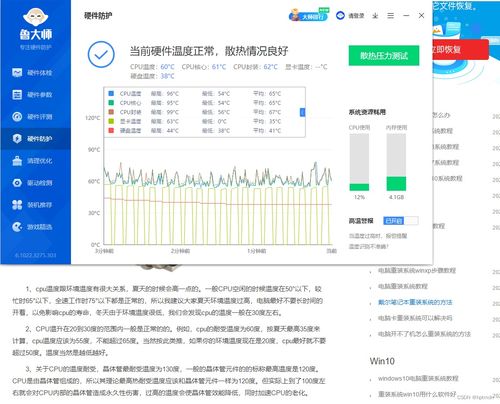The image size is (500, 404).
Task: Open the hamburger main menu
Action: [x=391, y=16]
